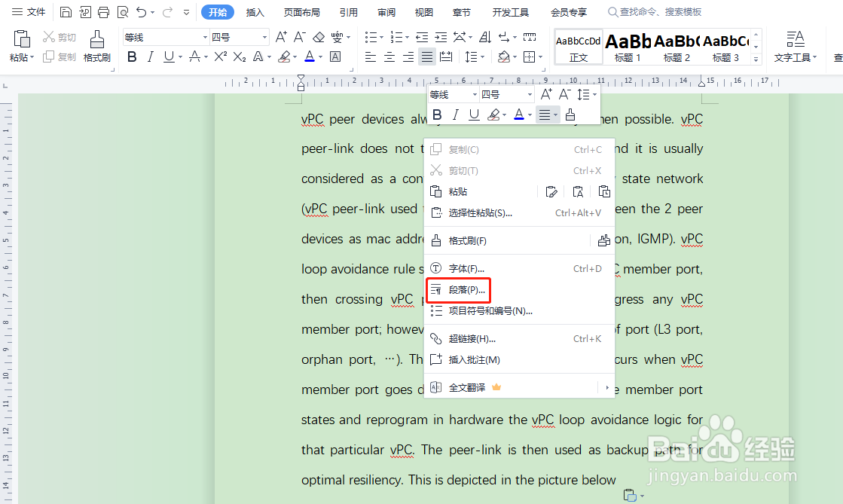Click the clear formatting eraser icon

(319, 37)
